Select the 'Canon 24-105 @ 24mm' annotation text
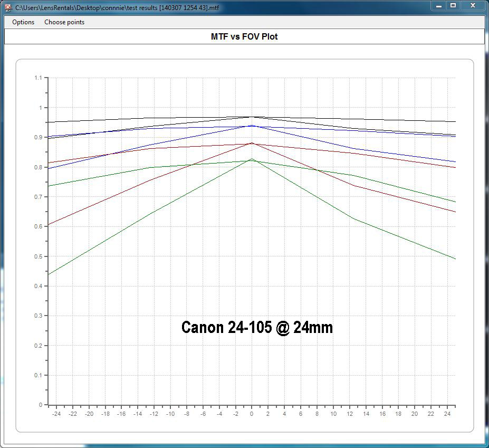489x448 pixels. (x=257, y=327)
